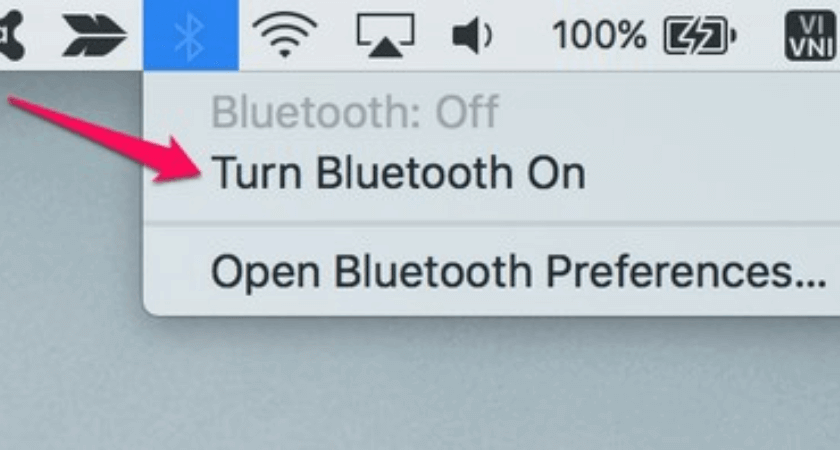Click the partially visible icon at far left
Image resolution: width=840 pixels, height=450 pixels.
12,35
